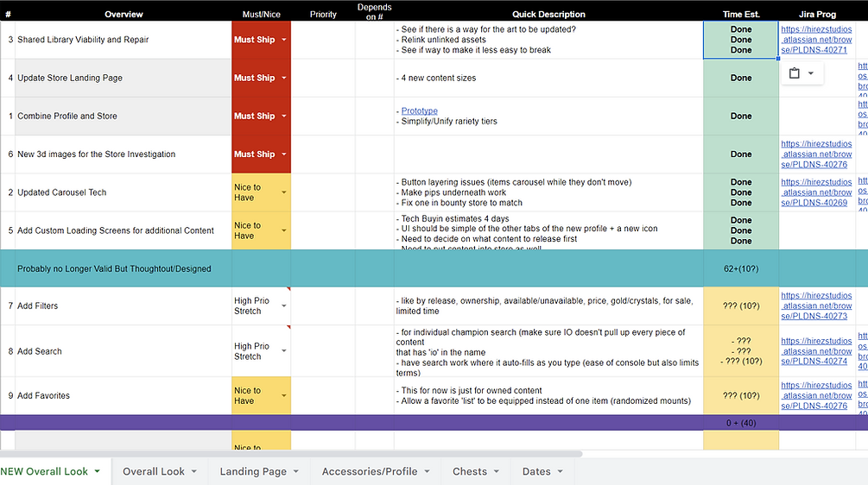Switch to the Overall Look sheet tab
868x485 pixels.
pyautogui.click(x=154, y=472)
